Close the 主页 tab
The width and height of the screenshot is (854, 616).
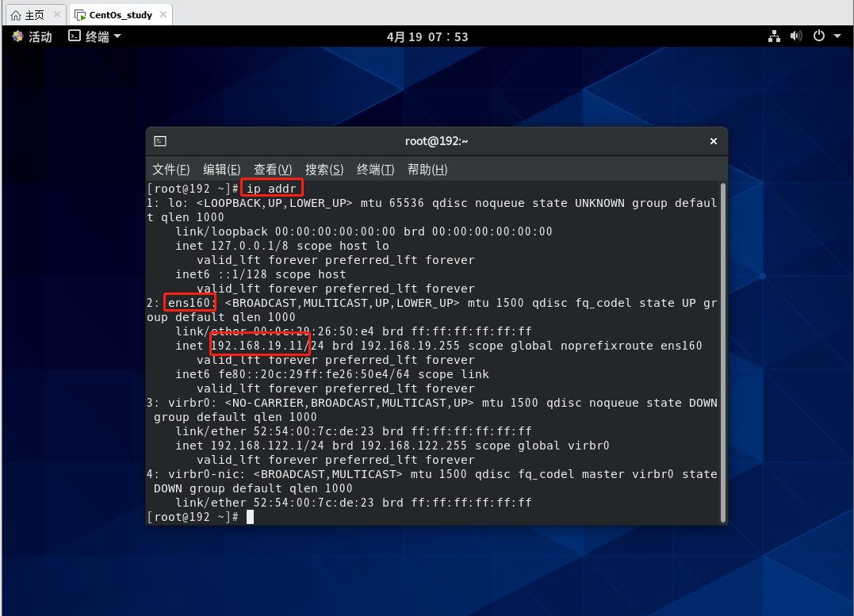56,15
